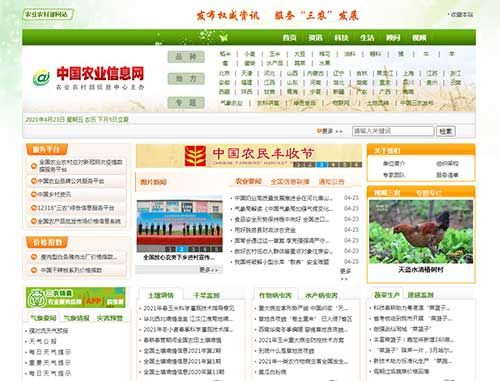
Task: Open 生活 in the green navigation bar
Action: pyautogui.click(x=367, y=38)
